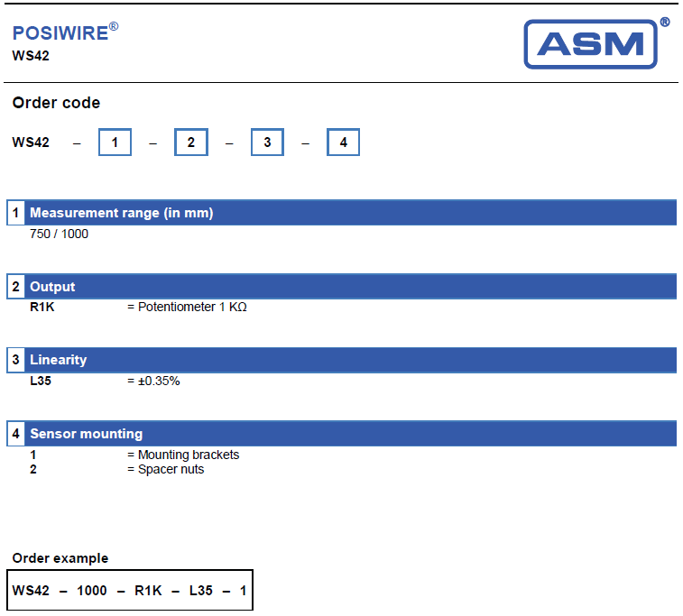Click section number 2 beside Output
This screenshot has height=616, width=683.
coord(15,287)
